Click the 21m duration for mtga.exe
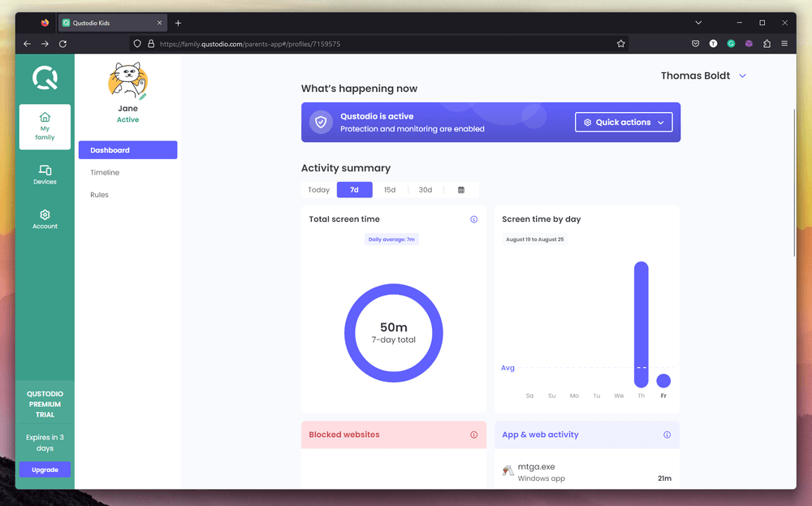 664,478
